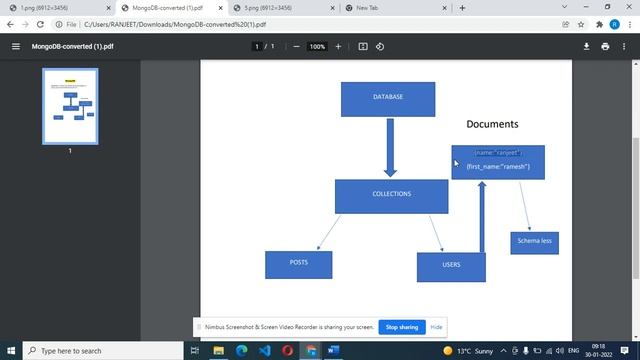This screenshot has width=640, height=360.
Task: Click Stop sharing button
Action: pos(402,327)
